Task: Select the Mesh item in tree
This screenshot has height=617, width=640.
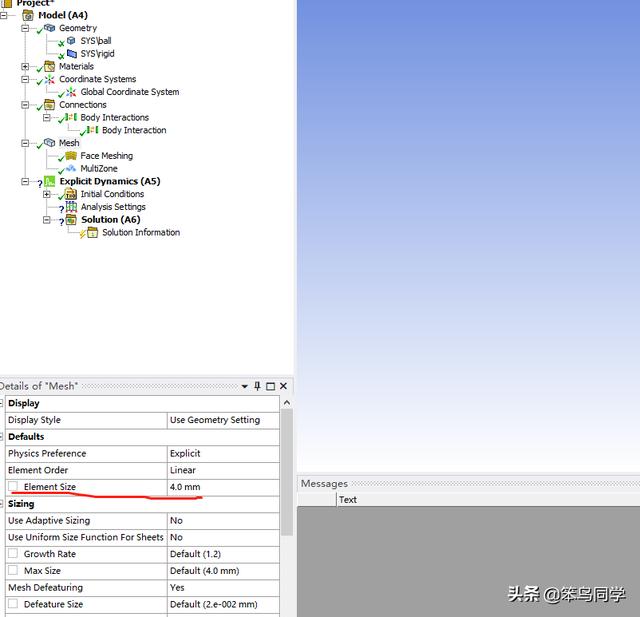Action: (69, 143)
